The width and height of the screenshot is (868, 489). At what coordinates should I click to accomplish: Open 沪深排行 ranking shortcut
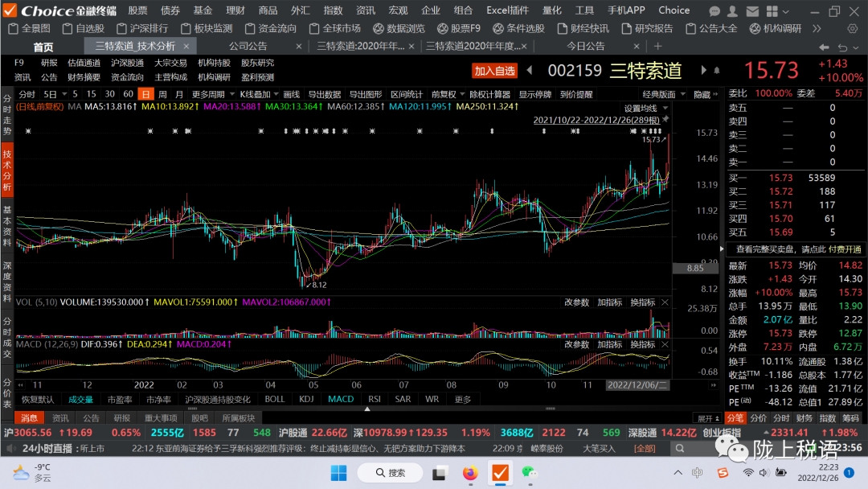(x=142, y=28)
